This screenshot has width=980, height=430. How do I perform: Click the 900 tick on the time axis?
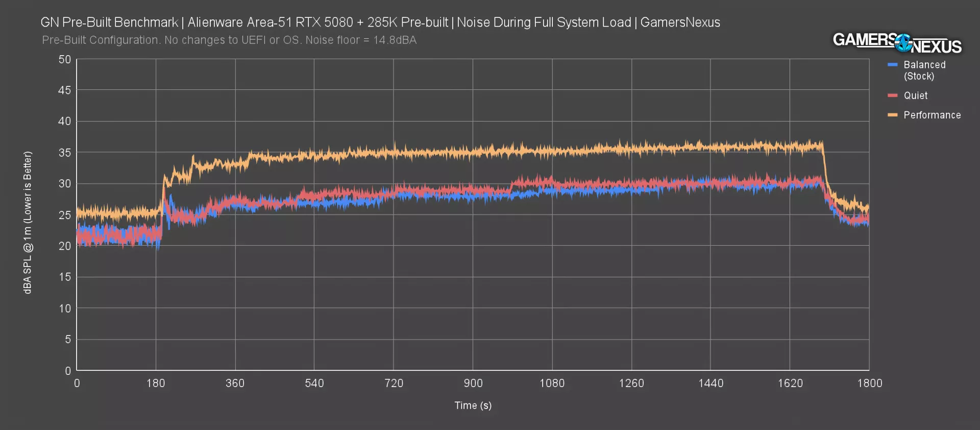tap(473, 383)
